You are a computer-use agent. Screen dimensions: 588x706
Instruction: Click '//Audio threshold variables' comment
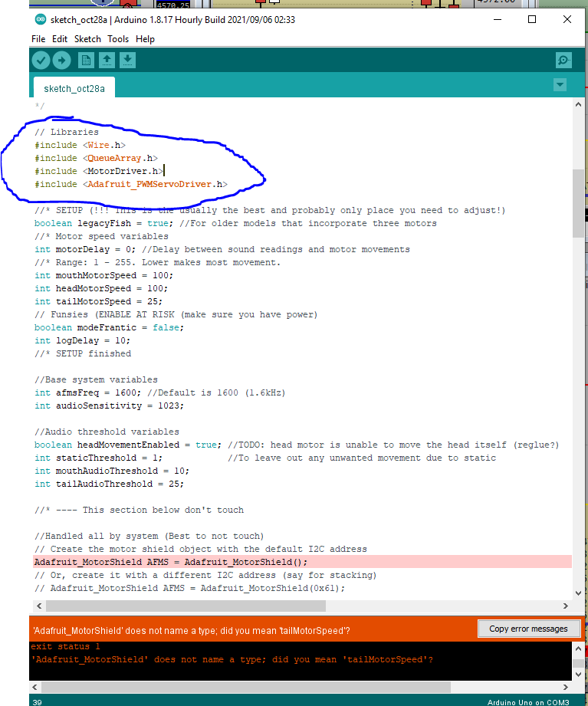(107, 432)
